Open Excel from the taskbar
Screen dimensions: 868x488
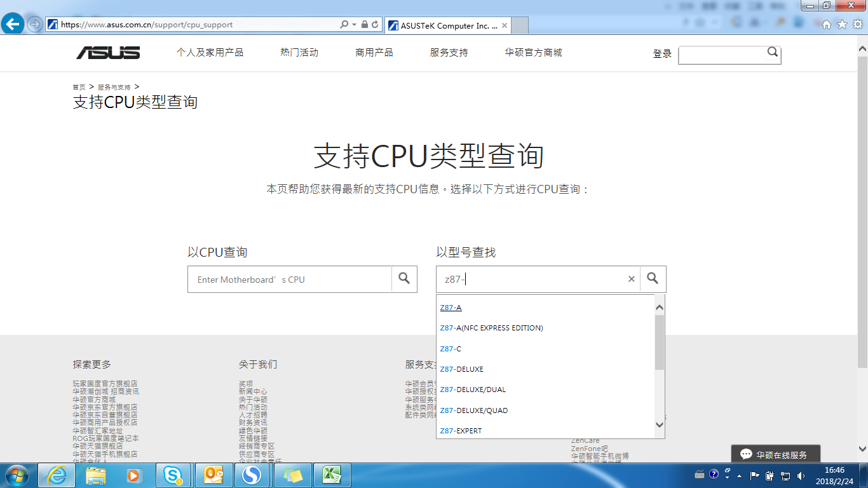pyautogui.click(x=331, y=475)
